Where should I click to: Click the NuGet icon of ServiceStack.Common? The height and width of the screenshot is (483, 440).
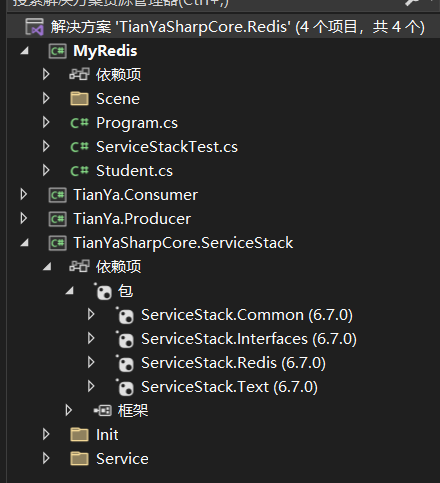125,315
